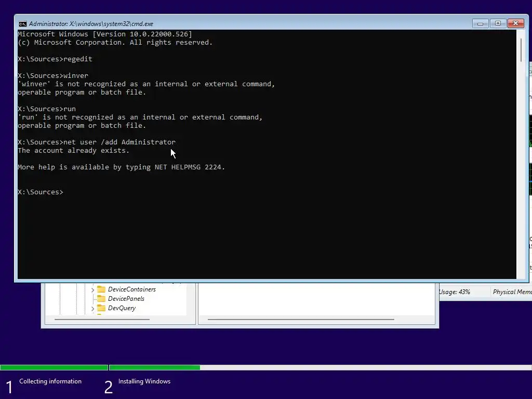Click the 'Installing Windows' step label
The width and height of the screenshot is (532, 399).
pos(144,381)
